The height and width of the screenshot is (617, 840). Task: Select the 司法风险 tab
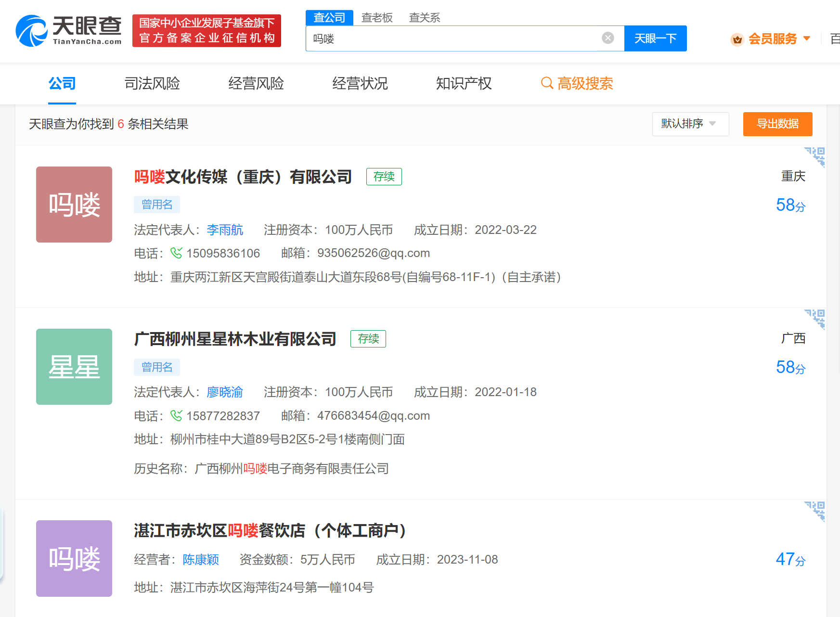(152, 83)
